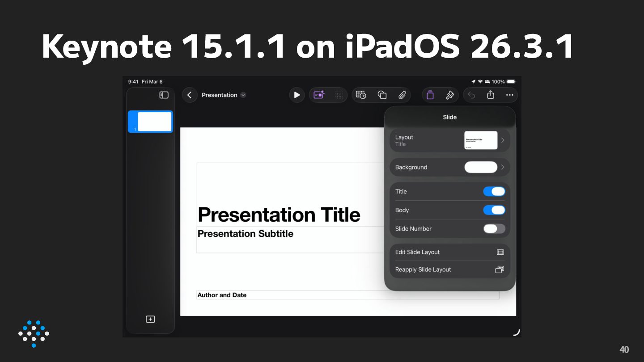The width and height of the screenshot is (644, 362).
Task: Toggle the slide navigator sidebar icon
Action: coord(164,95)
